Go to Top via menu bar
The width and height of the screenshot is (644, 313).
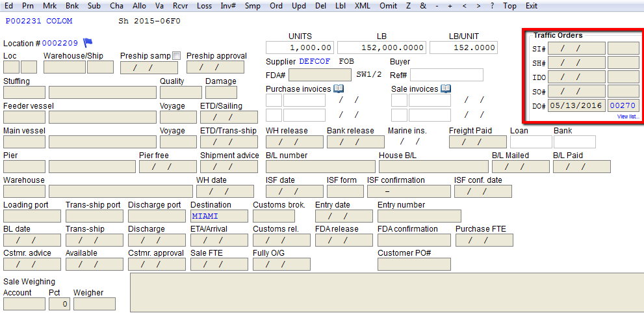509,6
